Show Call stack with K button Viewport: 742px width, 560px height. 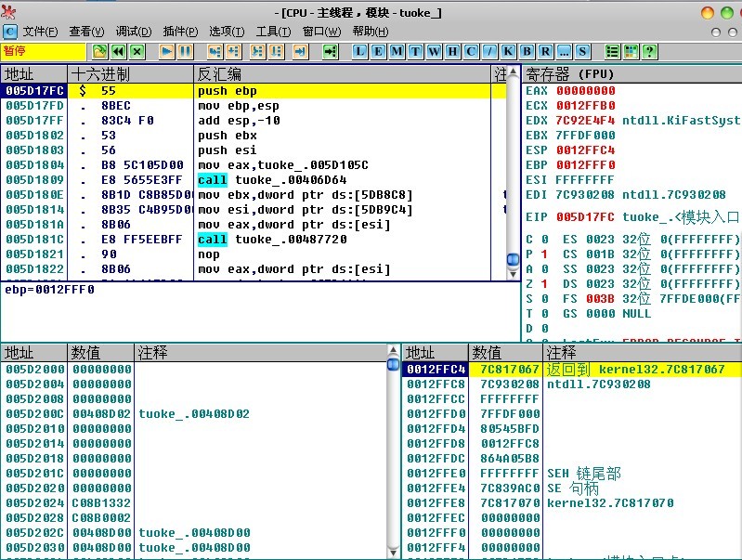click(508, 51)
